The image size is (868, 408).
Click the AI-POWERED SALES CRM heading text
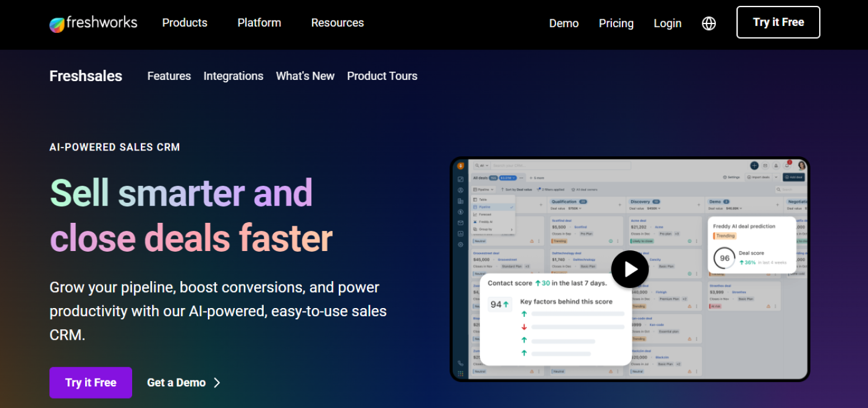pos(115,147)
